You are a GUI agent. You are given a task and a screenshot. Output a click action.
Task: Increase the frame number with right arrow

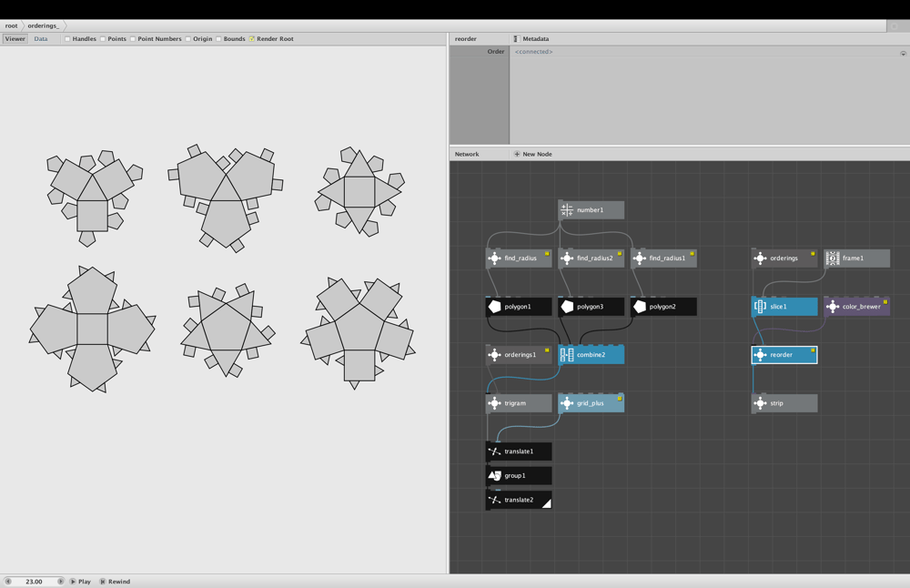tap(60, 581)
